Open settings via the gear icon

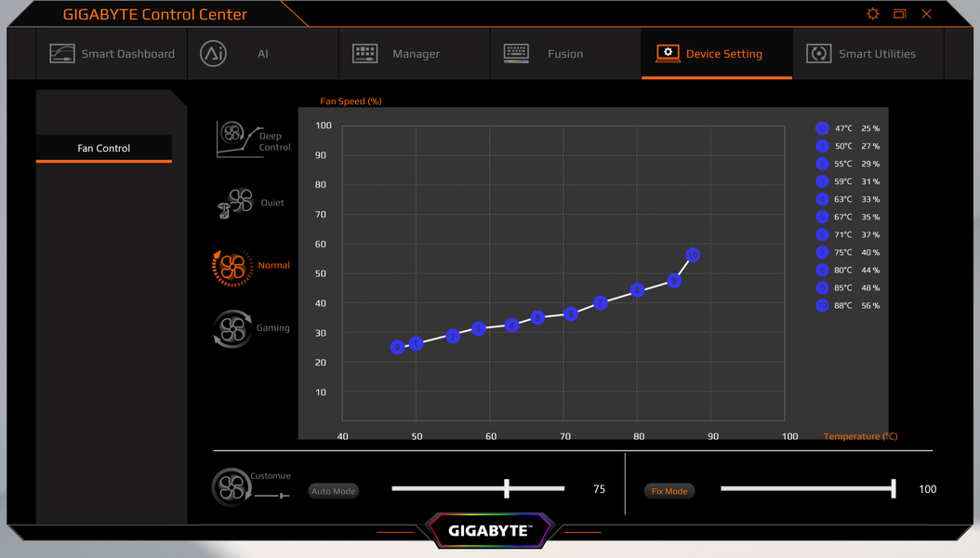[x=872, y=14]
